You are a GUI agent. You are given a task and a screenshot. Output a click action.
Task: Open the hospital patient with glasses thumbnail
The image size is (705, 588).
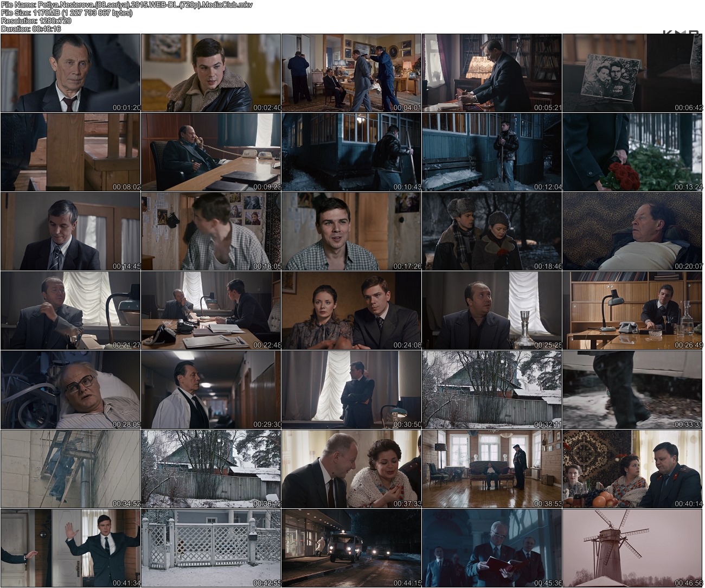pyautogui.click(x=70, y=389)
